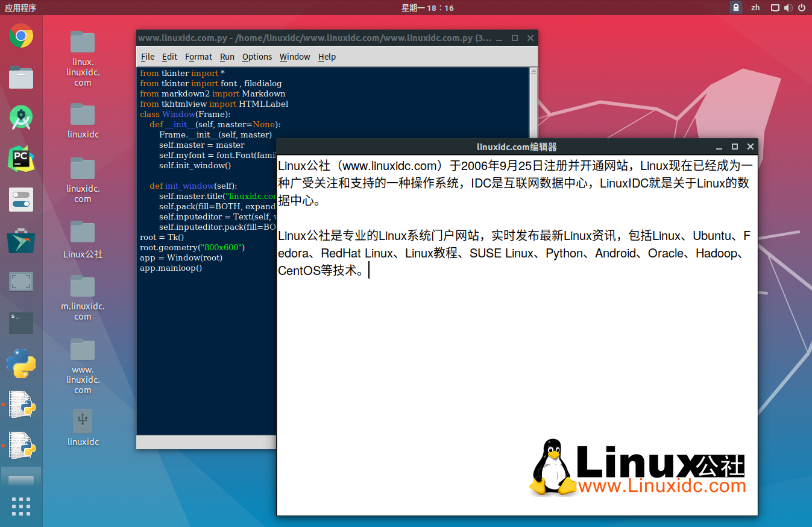Maximize the linuxidc.com编辑器 window
The height and width of the screenshot is (527, 812).
pos(735,147)
